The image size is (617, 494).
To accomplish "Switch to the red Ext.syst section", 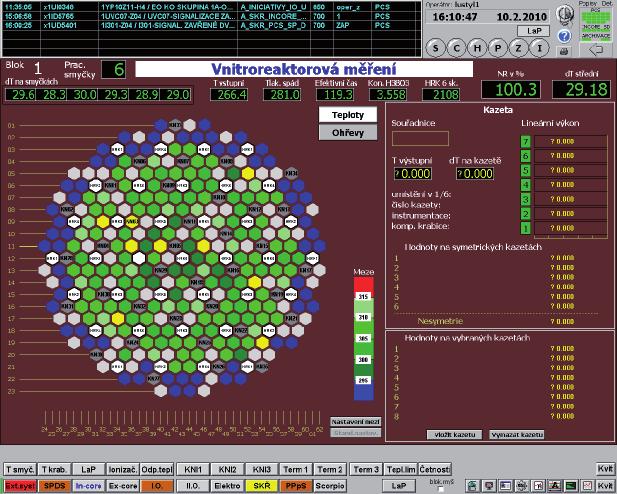I will coord(20,486).
